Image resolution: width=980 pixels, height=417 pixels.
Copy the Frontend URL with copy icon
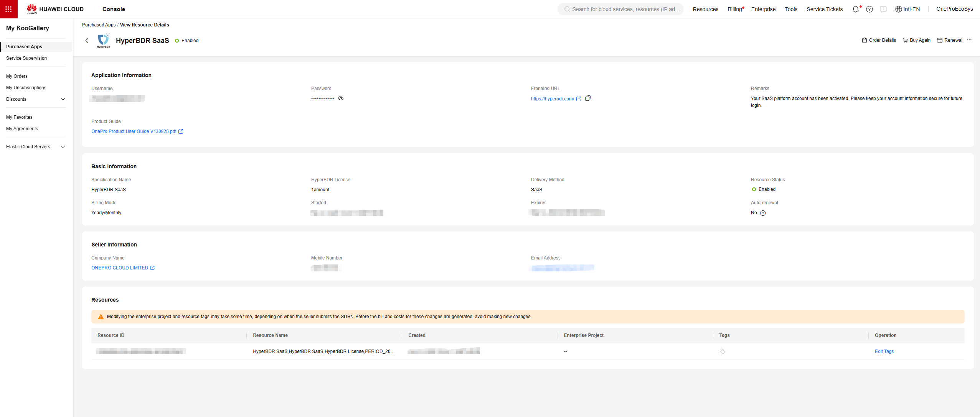click(587, 99)
